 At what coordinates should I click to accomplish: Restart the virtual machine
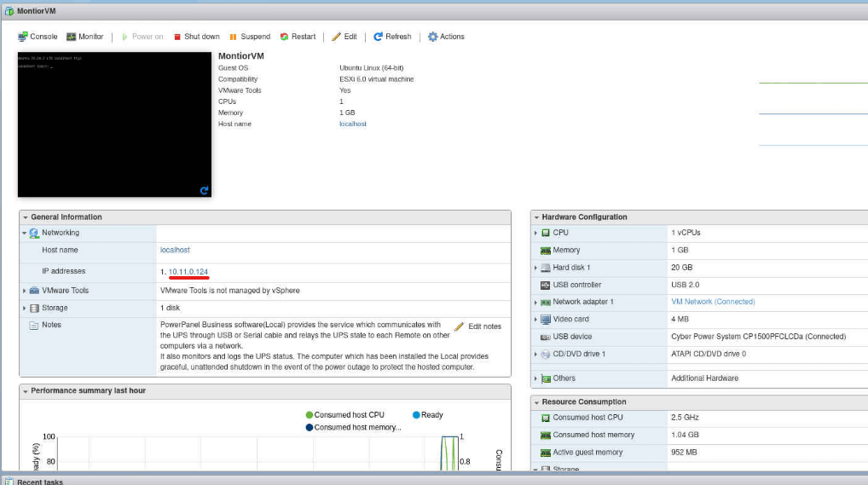[298, 37]
